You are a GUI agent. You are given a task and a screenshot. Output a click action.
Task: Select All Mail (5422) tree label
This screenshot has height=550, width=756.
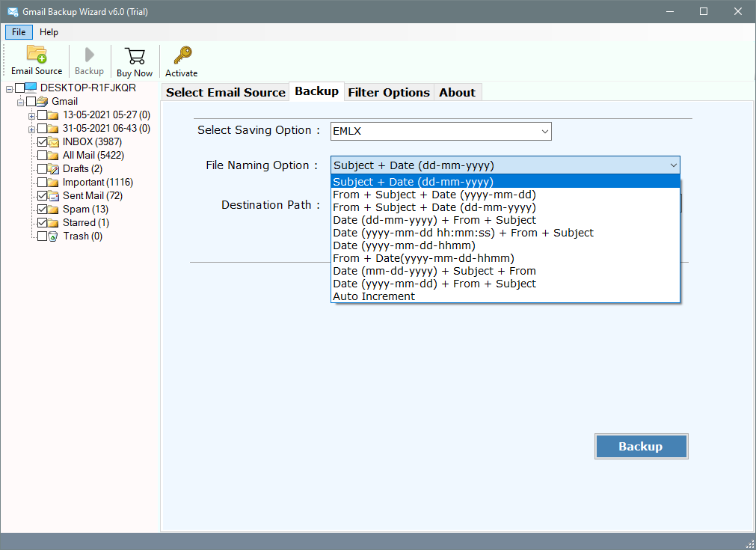[x=93, y=156]
